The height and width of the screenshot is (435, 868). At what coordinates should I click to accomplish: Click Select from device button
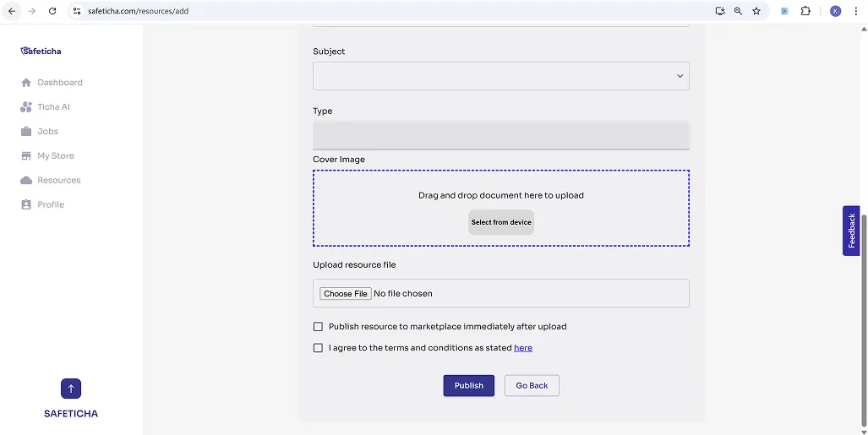[x=501, y=222]
